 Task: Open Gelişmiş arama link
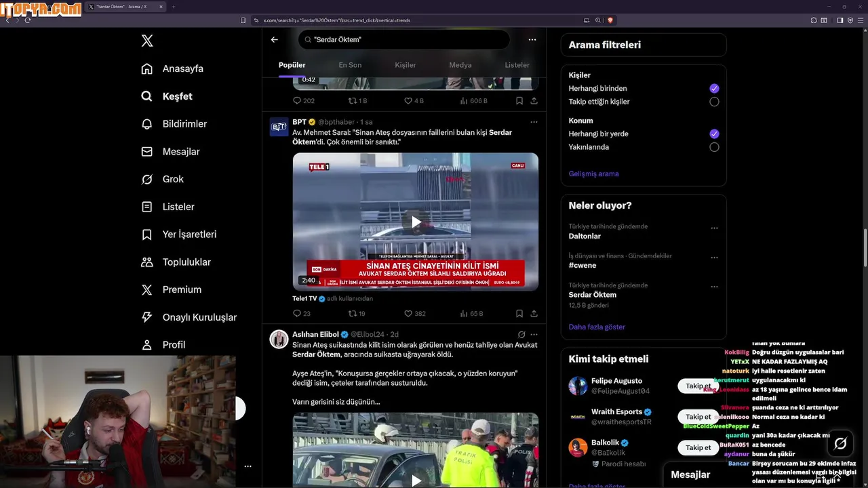point(593,174)
